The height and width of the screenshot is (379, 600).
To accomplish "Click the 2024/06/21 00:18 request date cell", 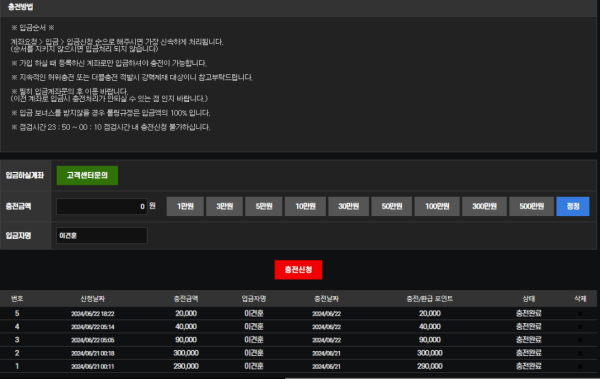I will pos(93,353).
